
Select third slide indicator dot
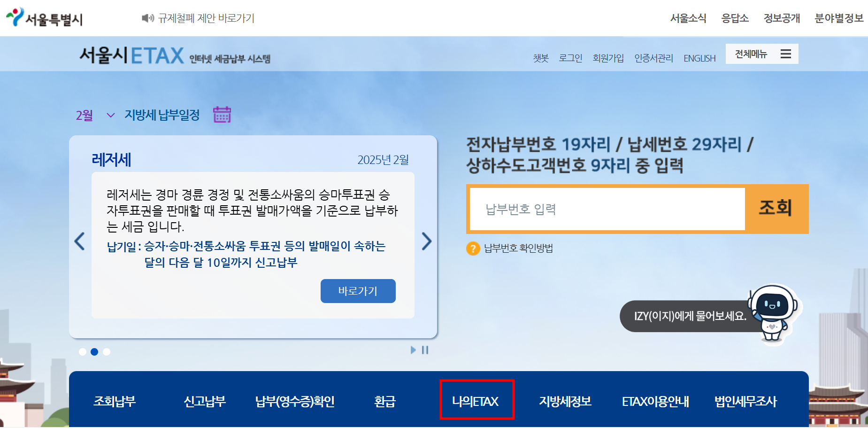(107, 352)
